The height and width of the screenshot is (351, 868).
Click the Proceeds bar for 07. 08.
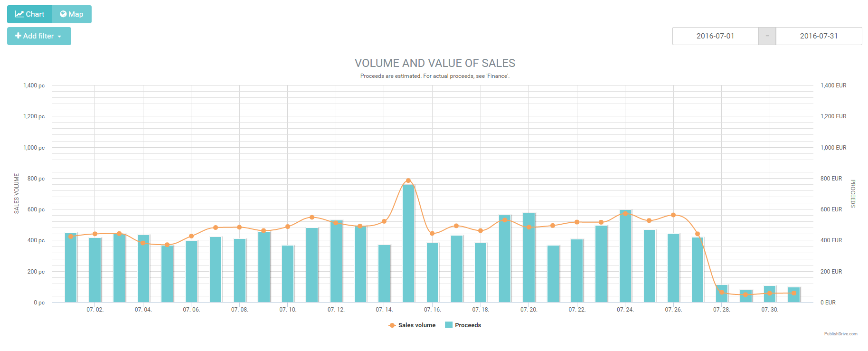pos(240,270)
